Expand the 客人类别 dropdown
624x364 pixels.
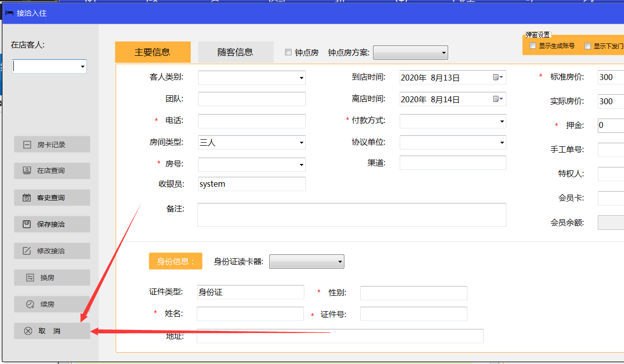[x=301, y=78]
